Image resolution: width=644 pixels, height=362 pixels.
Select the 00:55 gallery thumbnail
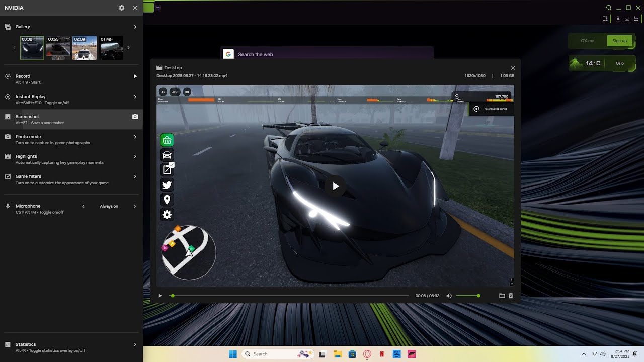click(58, 48)
